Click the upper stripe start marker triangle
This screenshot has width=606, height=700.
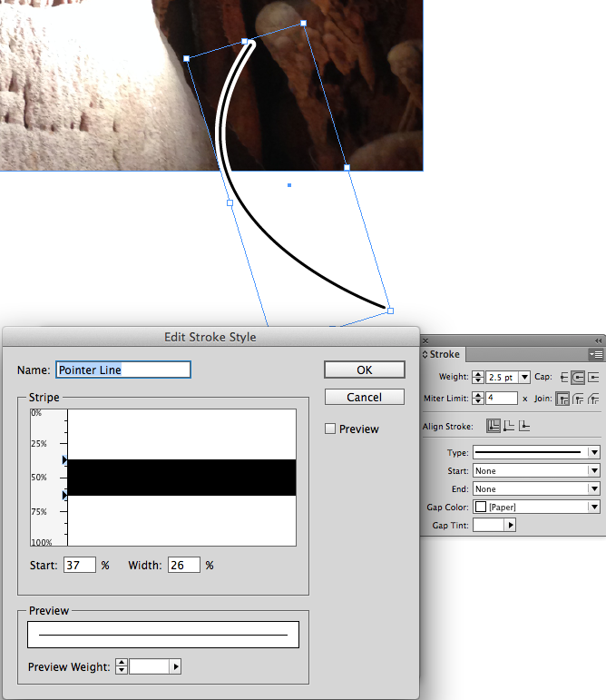64,459
